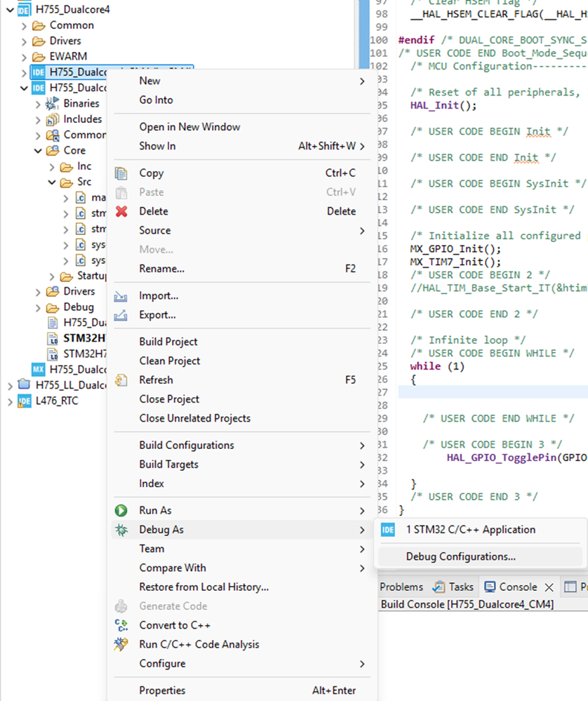This screenshot has width=588, height=701.
Task: Collapse the Core folder in project tree
Action: point(38,151)
